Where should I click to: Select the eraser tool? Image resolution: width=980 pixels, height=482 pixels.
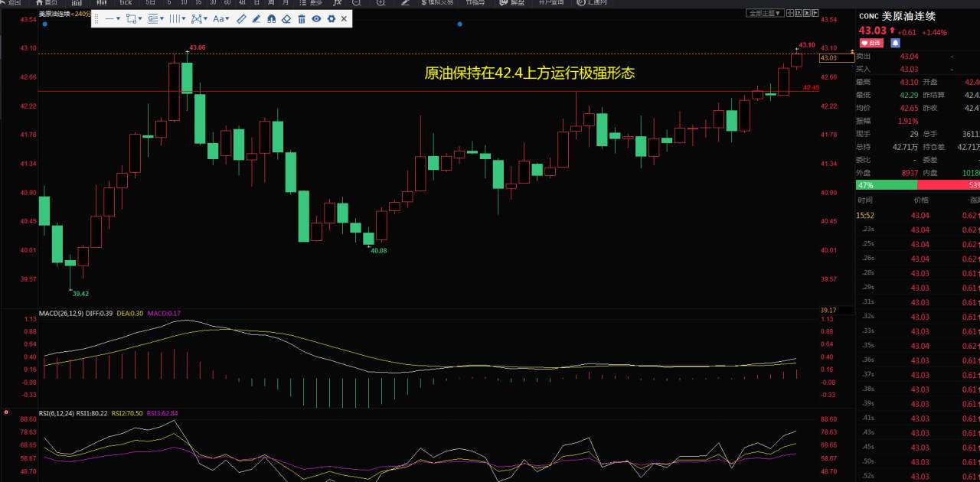coord(286,18)
